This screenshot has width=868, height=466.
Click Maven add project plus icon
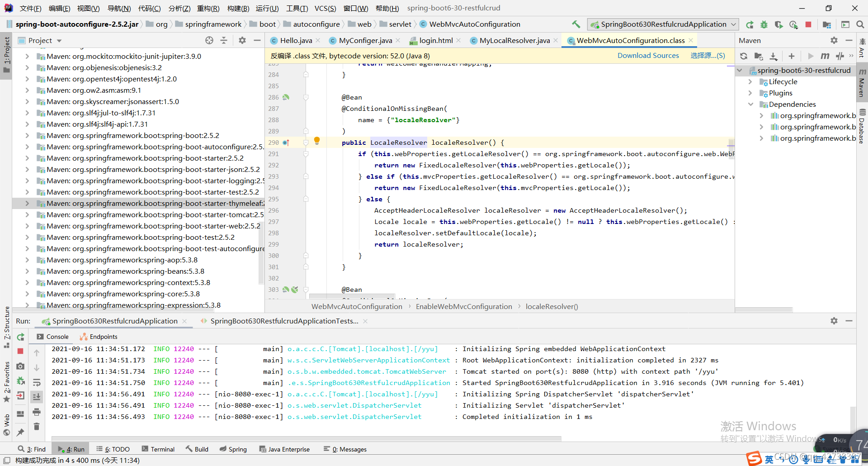(x=791, y=56)
